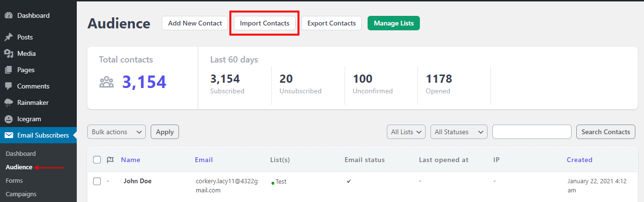Sort table by the Created column
The height and width of the screenshot is (202, 644).
click(579, 160)
